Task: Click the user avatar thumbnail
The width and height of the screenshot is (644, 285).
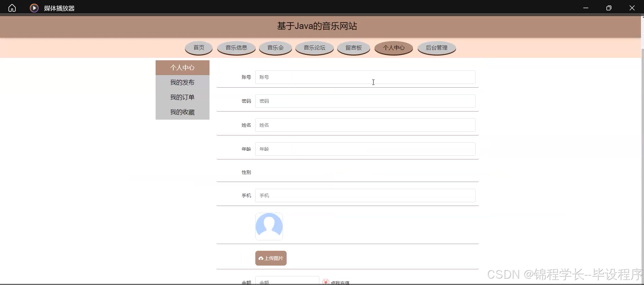Action: 269,226
